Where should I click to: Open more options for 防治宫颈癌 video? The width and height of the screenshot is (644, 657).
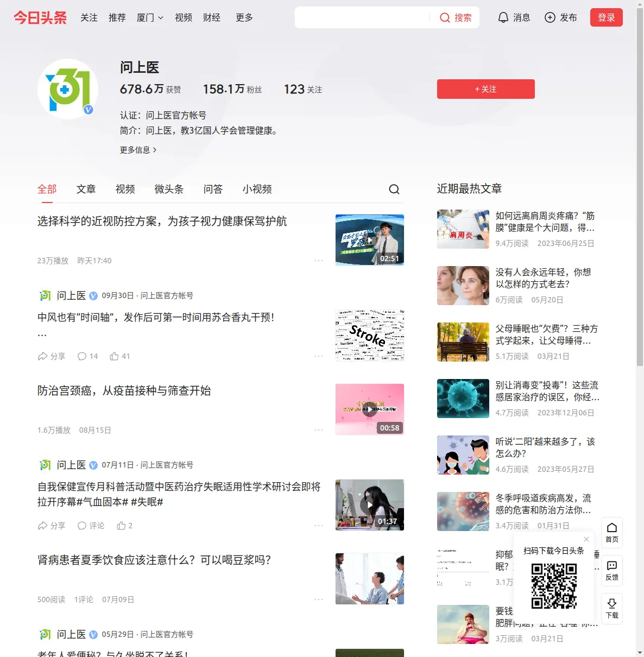click(319, 430)
